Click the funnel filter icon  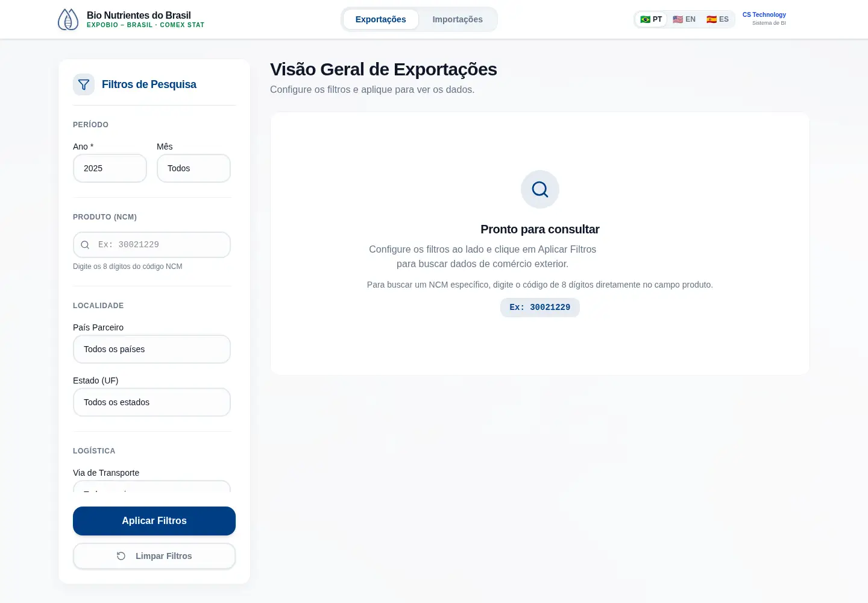[x=84, y=84]
